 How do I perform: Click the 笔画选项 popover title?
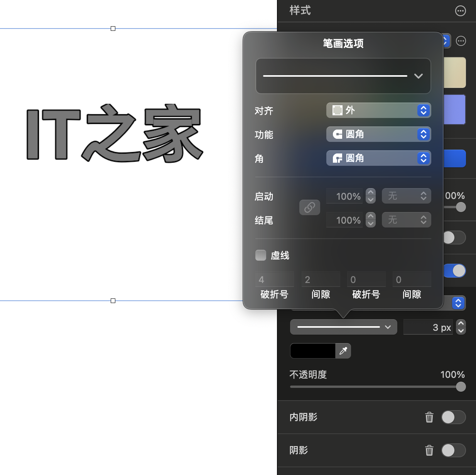tap(343, 44)
